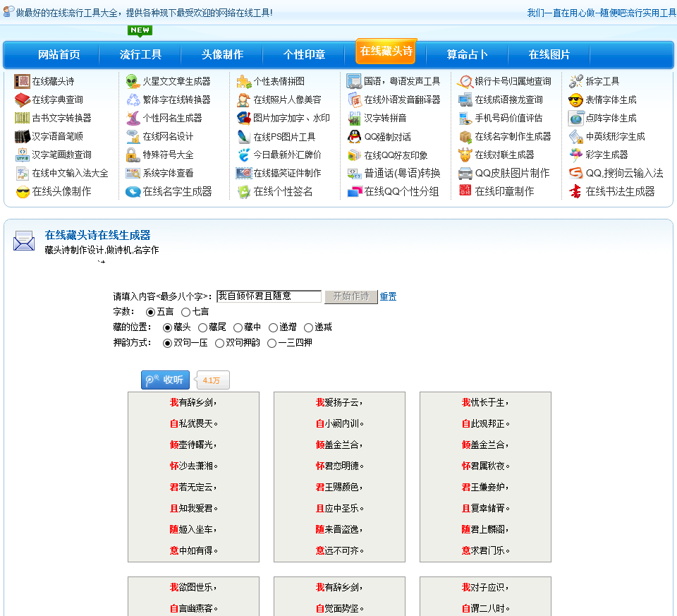The height and width of the screenshot is (616, 677).
Task: Click the cool face 表情字体生成 icon
Action: click(576, 99)
